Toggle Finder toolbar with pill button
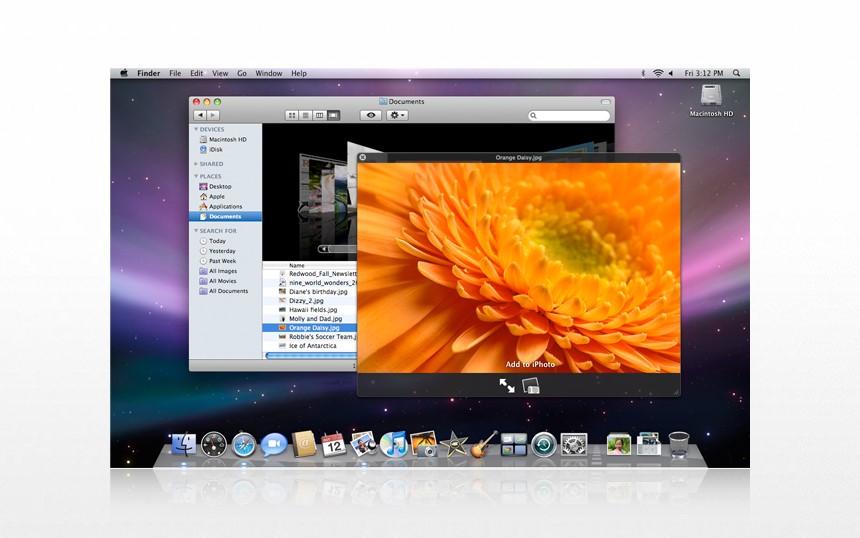The width and height of the screenshot is (860, 538). point(606,101)
